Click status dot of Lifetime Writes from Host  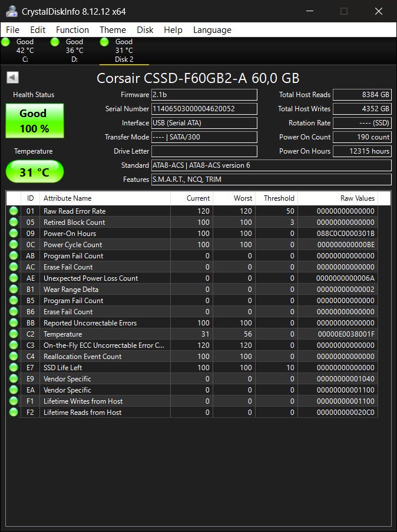14,401
